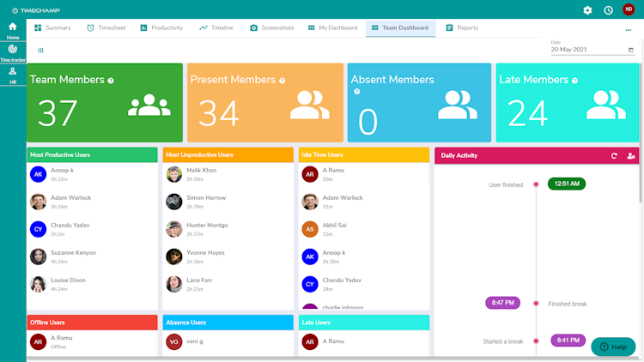Click Adam Warlock photo in Most Productive Users
Image resolution: width=644 pixels, height=362 pixels.
(38, 202)
